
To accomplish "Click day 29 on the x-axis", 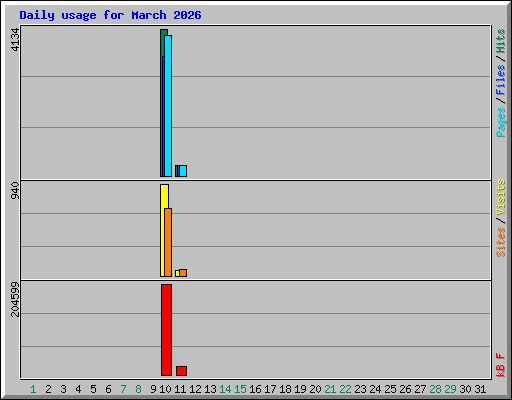I will pyautogui.click(x=450, y=389).
